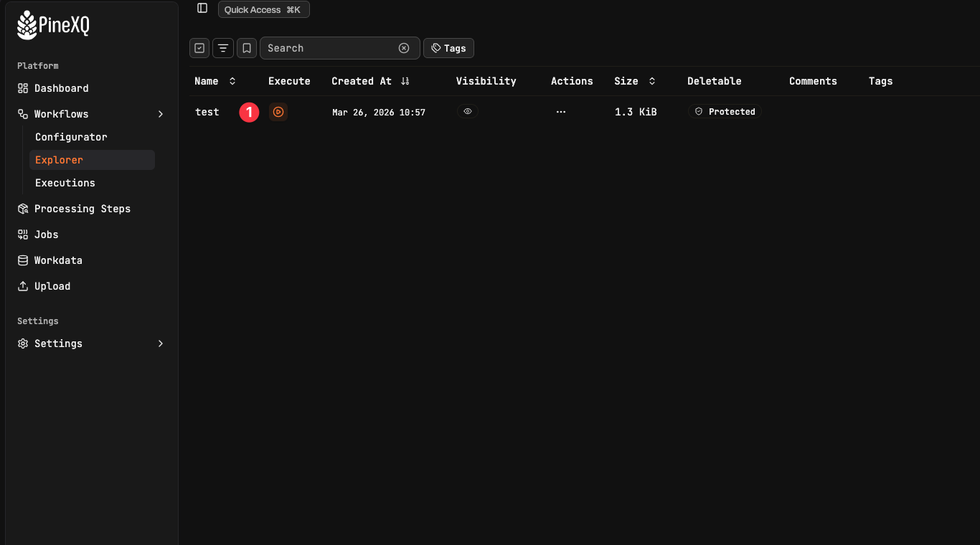
Task: Open the Dashboard from the sidebar
Action: tap(61, 87)
